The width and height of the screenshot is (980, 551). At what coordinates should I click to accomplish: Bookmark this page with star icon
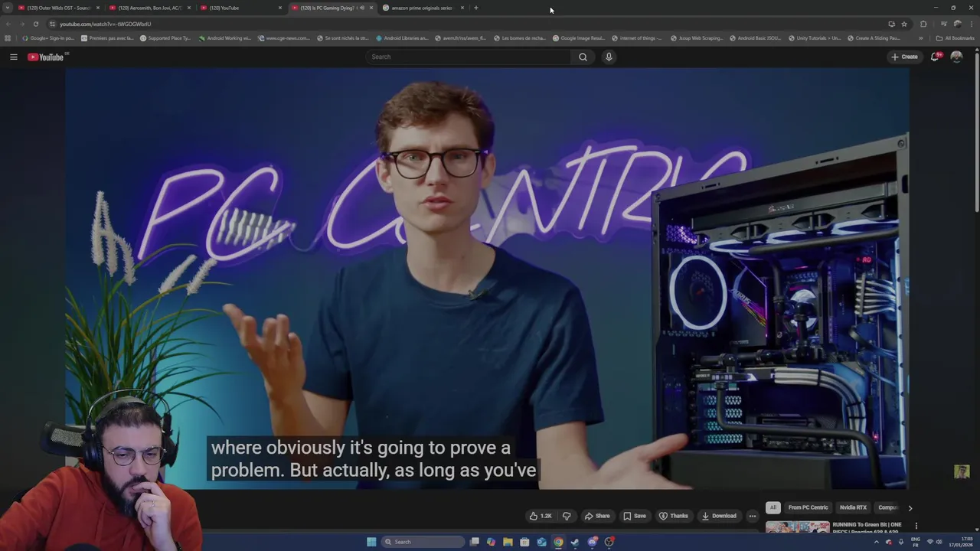coord(904,24)
